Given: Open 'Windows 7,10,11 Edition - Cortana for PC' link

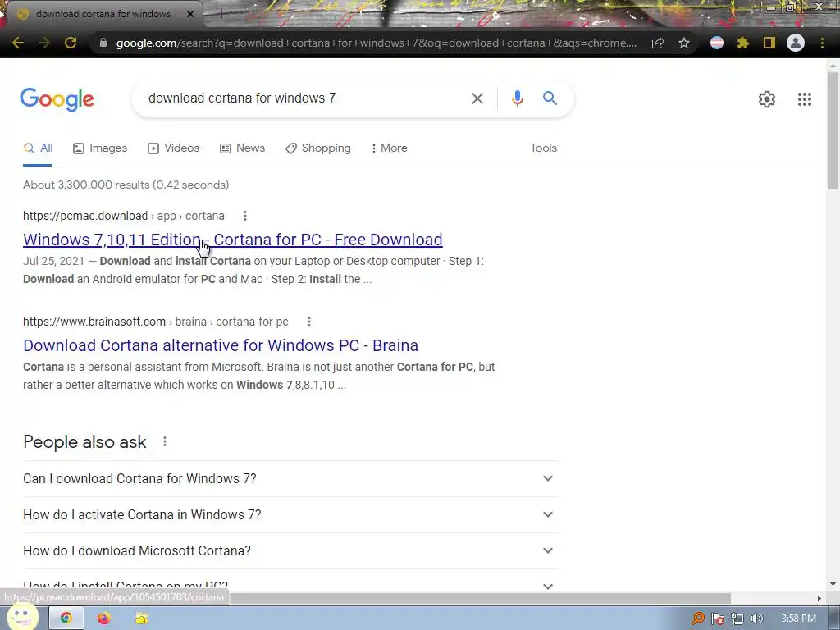Looking at the screenshot, I should tap(232, 240).
